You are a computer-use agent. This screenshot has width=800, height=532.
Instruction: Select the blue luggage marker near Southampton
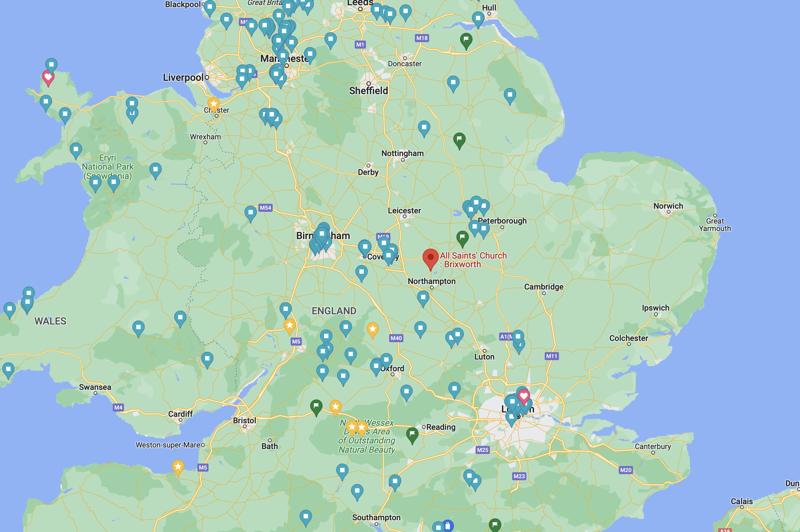(x=448, y=526)
